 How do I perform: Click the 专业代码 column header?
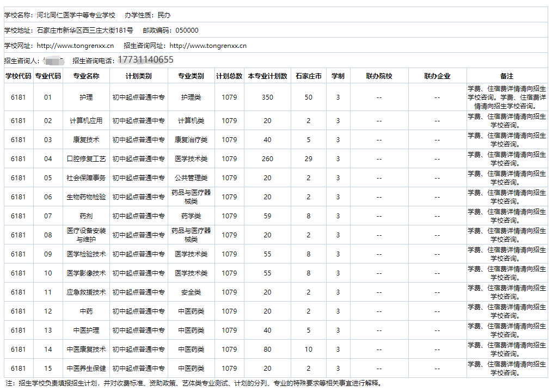point(48,76)
